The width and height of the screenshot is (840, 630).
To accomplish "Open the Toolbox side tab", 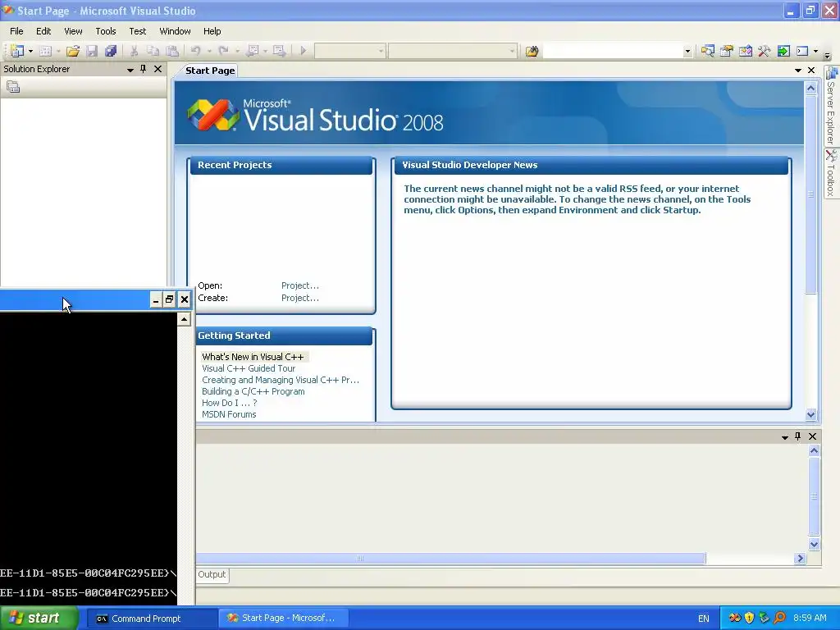I will click(x=831, y=174).
